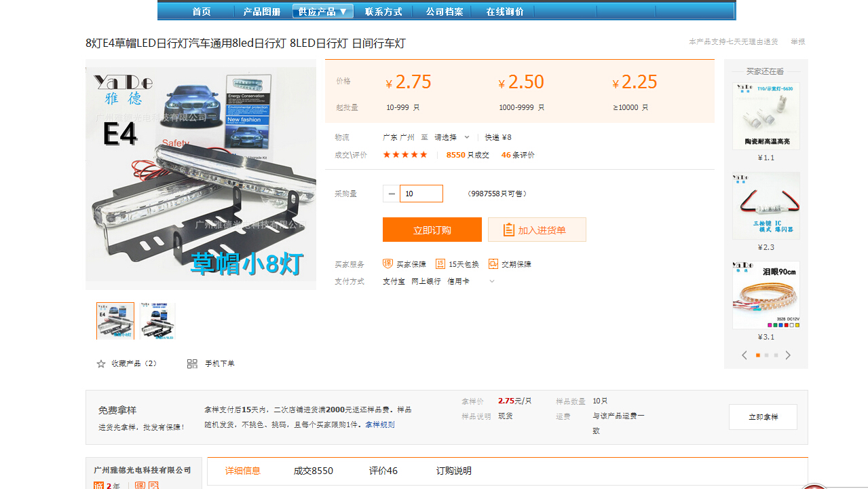Add item via 加入进货单 button
This screenshot has height=489, width=868.
click(537, 230)
